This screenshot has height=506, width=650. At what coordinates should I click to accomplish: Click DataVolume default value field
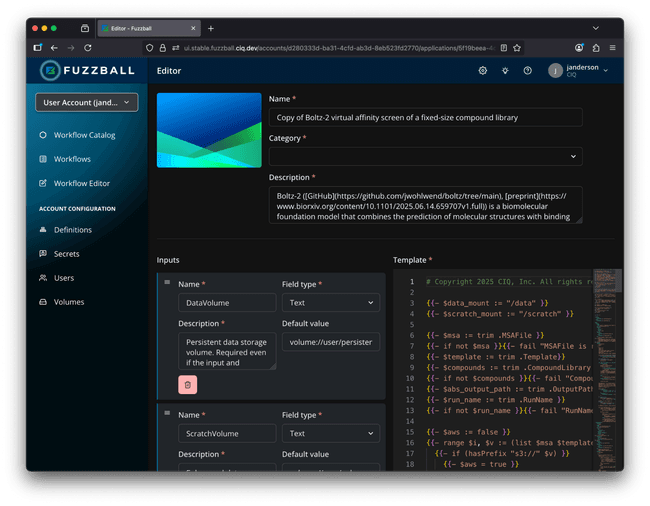tap(331, 342)
